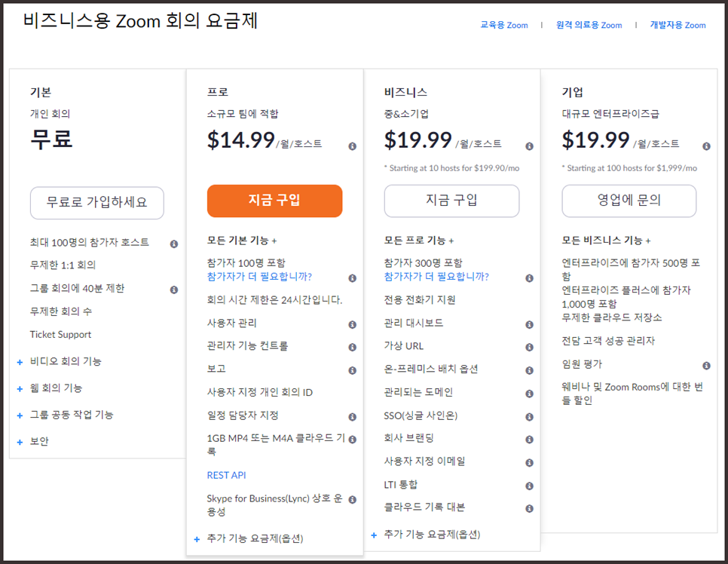Click 무제한 1:1 회의 text
Screen dimensions: 728x564
(63, 265)
